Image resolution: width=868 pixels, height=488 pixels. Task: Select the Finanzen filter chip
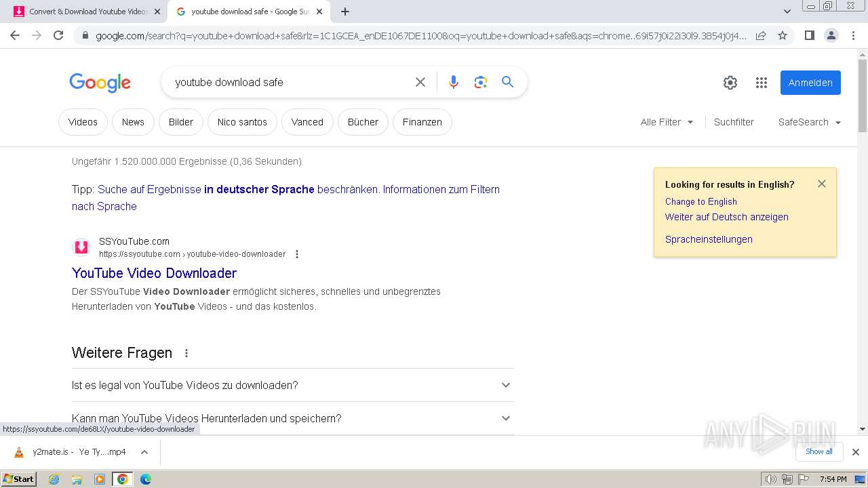pyautogui.click(x=422, y=122)
